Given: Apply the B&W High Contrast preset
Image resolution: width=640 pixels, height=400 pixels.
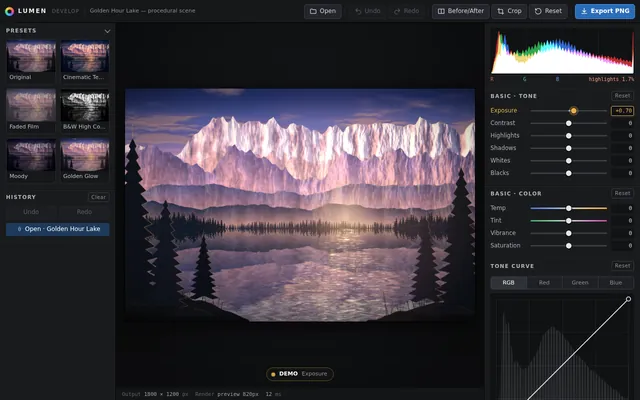Looking at the screenshot, I should [84, 110].
